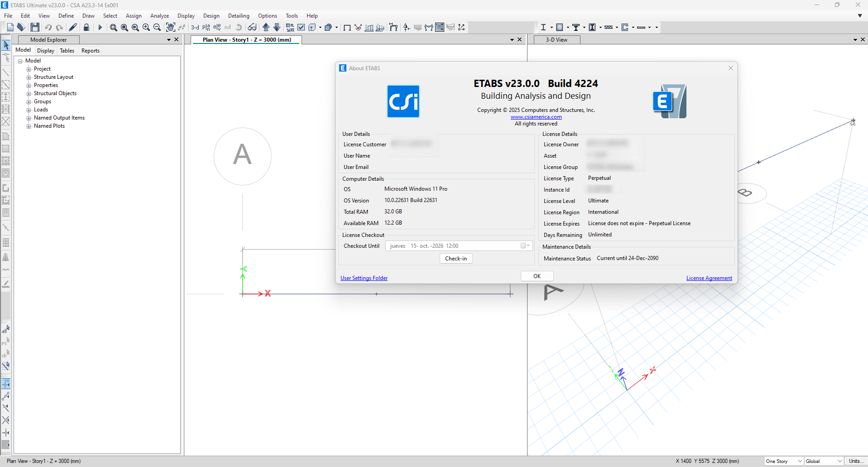Open the One Story dropdown
Image resolution: width=868 pixels, height=467 pixels.
(784, 461)
